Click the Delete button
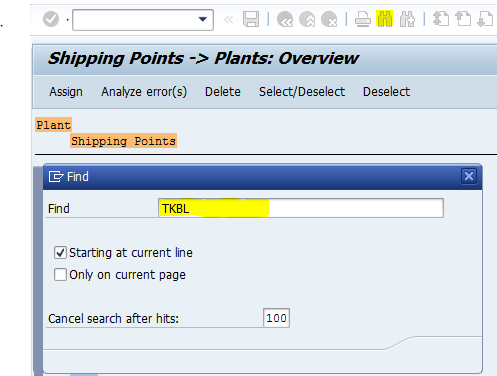The image size is (497, 376). 223,92
